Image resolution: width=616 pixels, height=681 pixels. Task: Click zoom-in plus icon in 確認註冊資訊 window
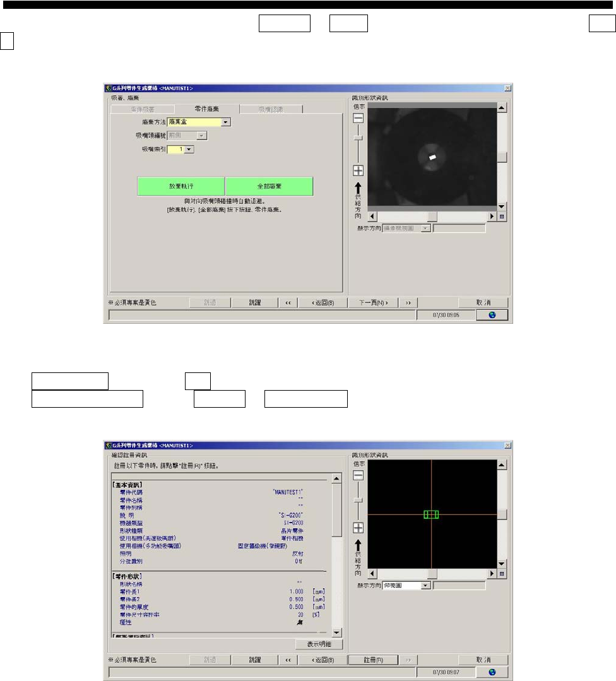pyautogui.click(x=358, y=528)
